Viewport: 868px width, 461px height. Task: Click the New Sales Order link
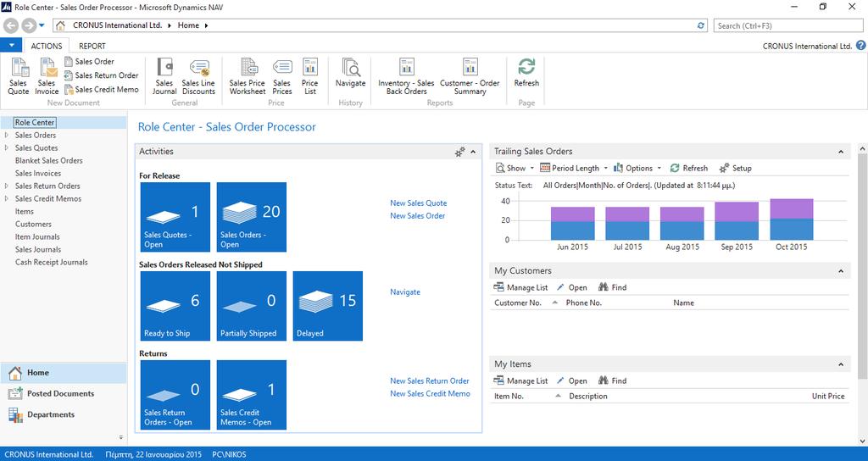click(417, 216)
